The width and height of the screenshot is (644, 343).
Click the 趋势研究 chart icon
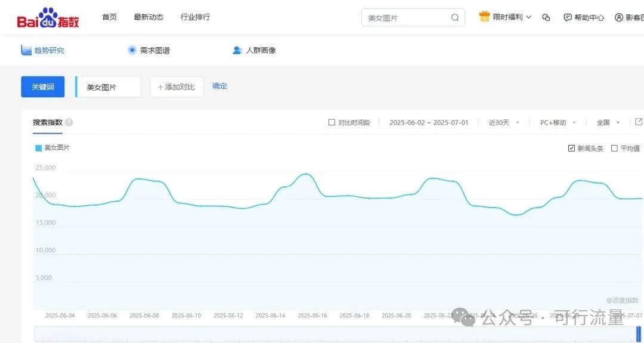coord(26,51)
